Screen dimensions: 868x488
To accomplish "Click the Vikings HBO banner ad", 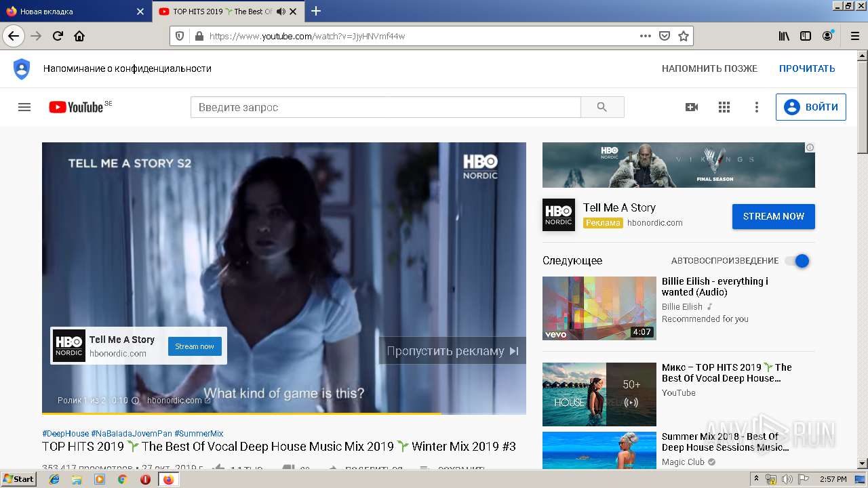I will [679, 165].
